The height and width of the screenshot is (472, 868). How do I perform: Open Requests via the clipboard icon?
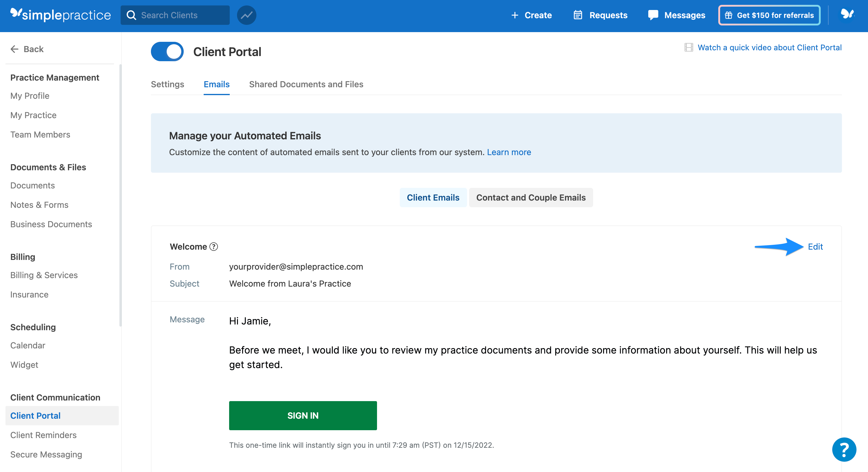pyautogui.click(x=578, y=15)
